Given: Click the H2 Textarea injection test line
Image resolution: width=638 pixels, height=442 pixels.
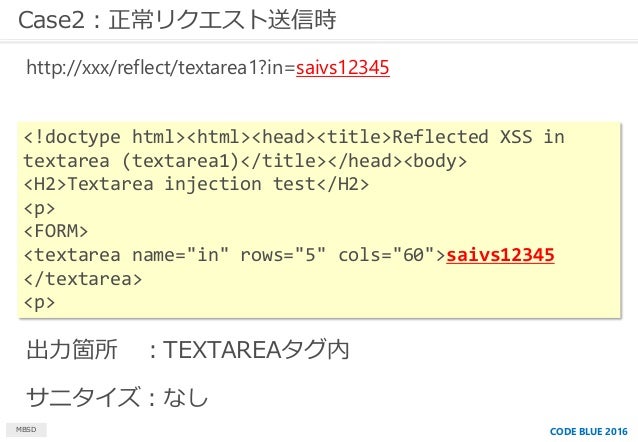Looking at the screenshot, I should click(x=197, y=184).
